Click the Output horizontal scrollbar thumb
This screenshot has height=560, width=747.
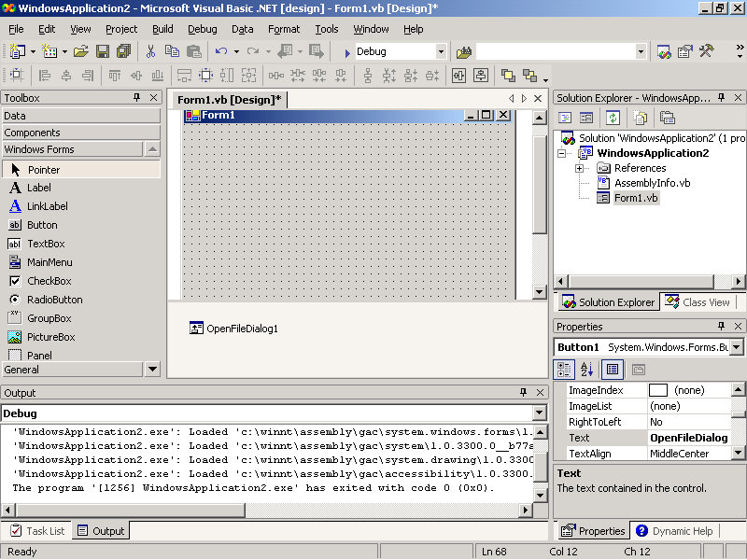pyautogui.click(x=131, y=510)
